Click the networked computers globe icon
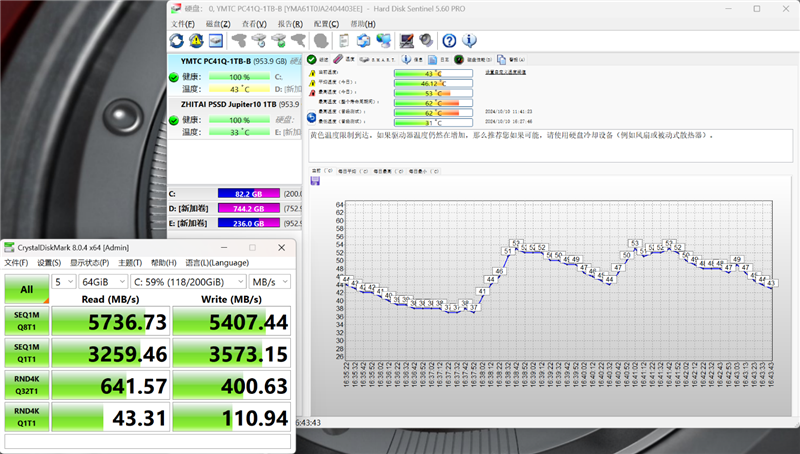 pyautogui.click(x=383, y=41)
